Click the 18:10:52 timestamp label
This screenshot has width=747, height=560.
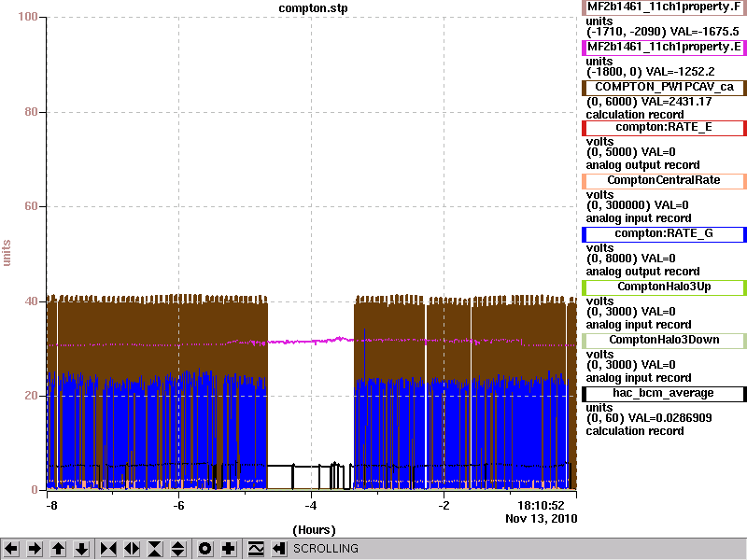[x=541, y=505]
